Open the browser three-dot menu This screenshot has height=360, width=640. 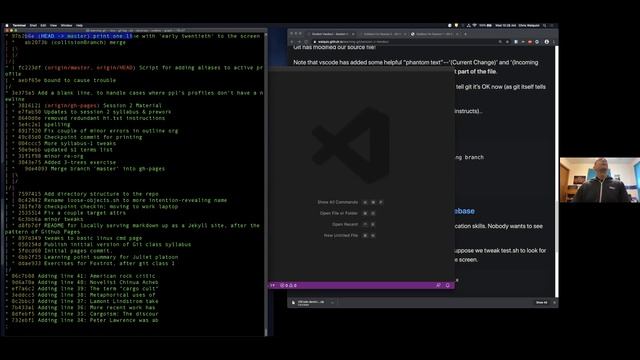(554, 42)
